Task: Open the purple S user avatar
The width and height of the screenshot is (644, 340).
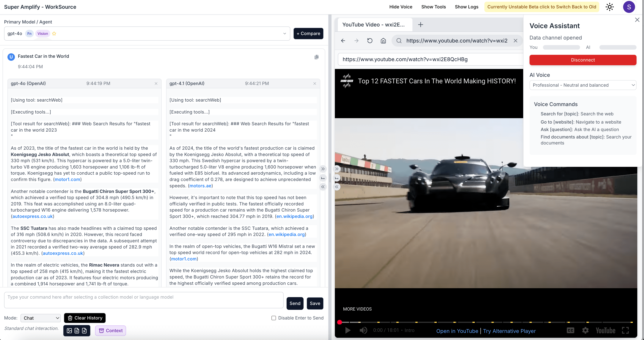Action: click(629, 7)
